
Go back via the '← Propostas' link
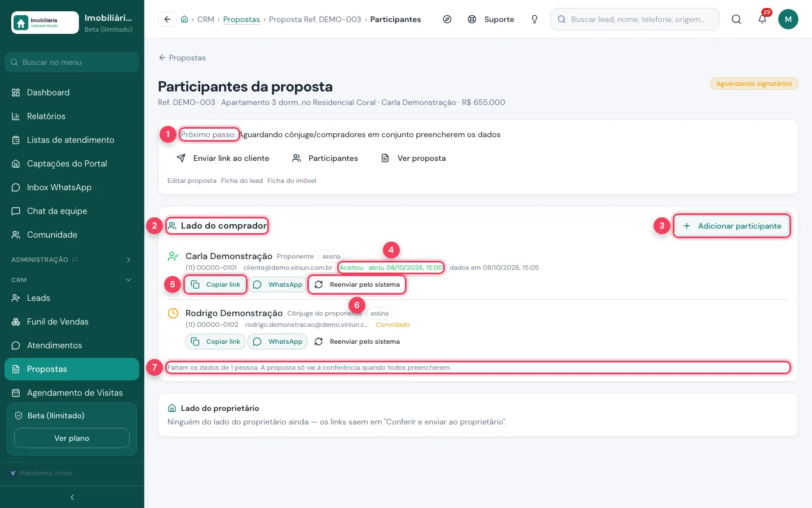(182, 58)
